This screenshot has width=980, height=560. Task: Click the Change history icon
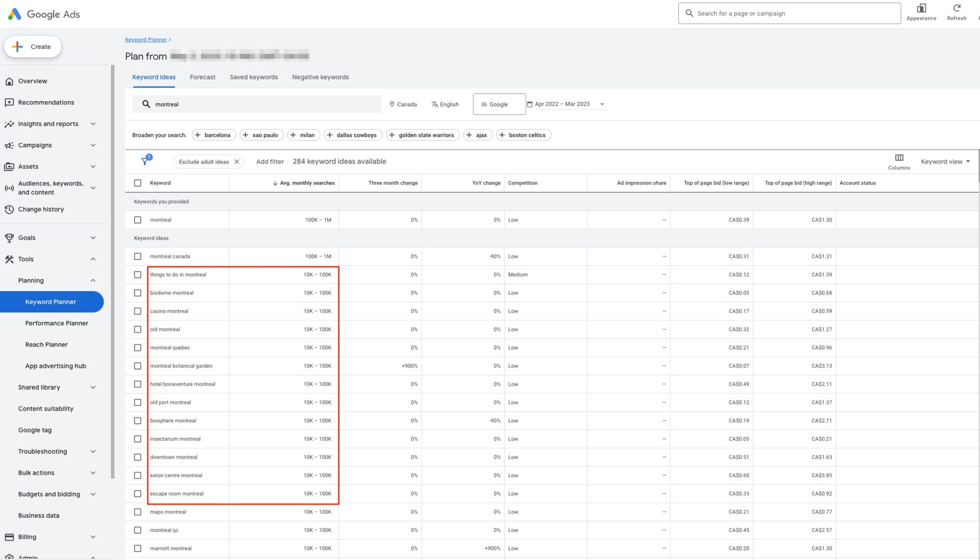pyautogui.click(x=9, y=210)
